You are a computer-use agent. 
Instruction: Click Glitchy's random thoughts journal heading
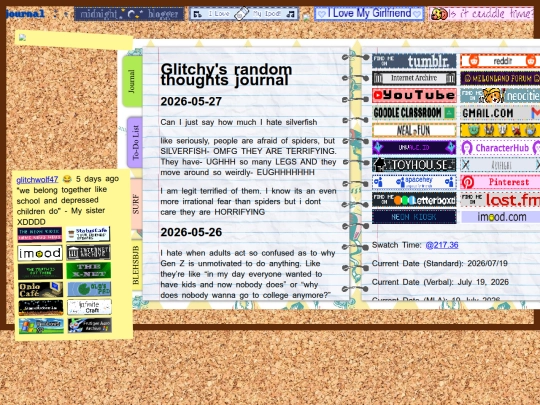click(x=226, y=74)
